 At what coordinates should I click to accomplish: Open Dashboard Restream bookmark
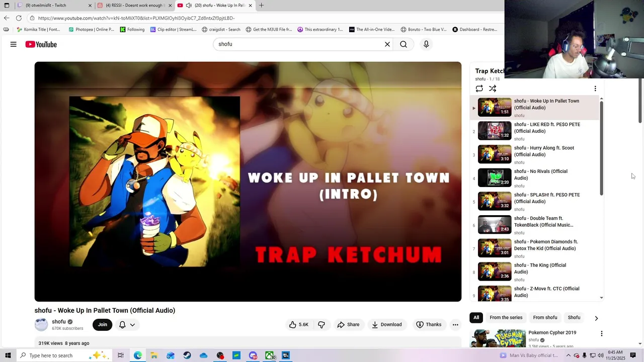[474, 30]
